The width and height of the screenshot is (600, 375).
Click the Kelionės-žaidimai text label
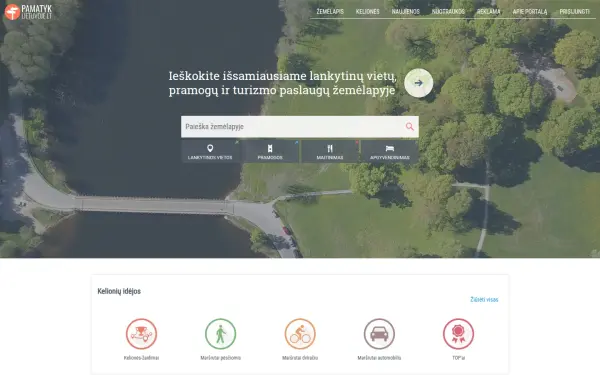(141, 358)
